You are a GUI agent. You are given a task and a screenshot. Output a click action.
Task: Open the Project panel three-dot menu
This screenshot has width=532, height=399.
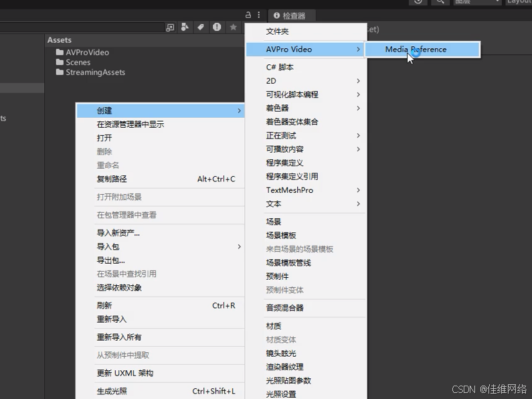tap(259, 15)
